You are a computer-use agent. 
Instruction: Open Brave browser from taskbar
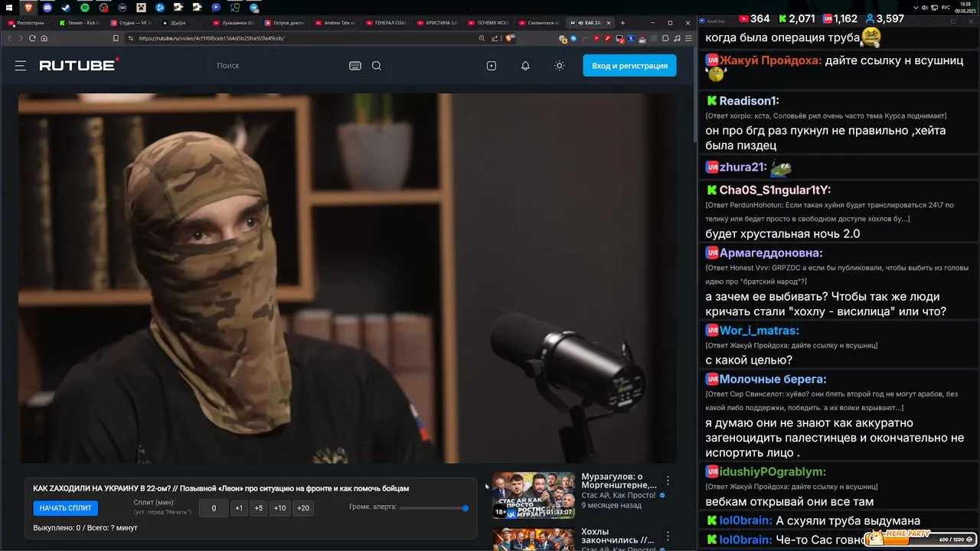[28, 8]
